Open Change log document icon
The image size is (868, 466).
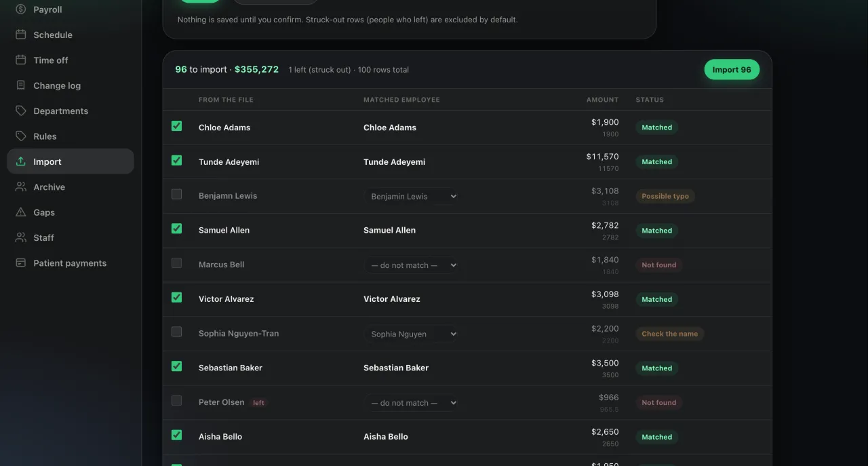[x=20, y=85]
